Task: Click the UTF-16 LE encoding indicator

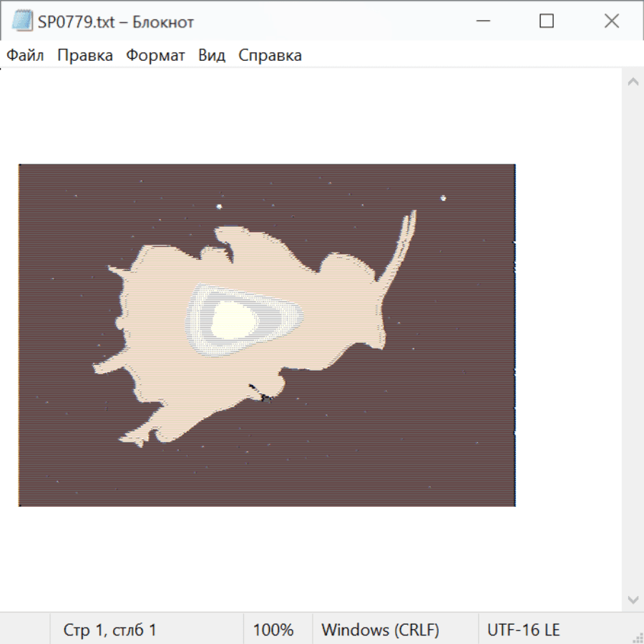Action: tap(523, 630)
